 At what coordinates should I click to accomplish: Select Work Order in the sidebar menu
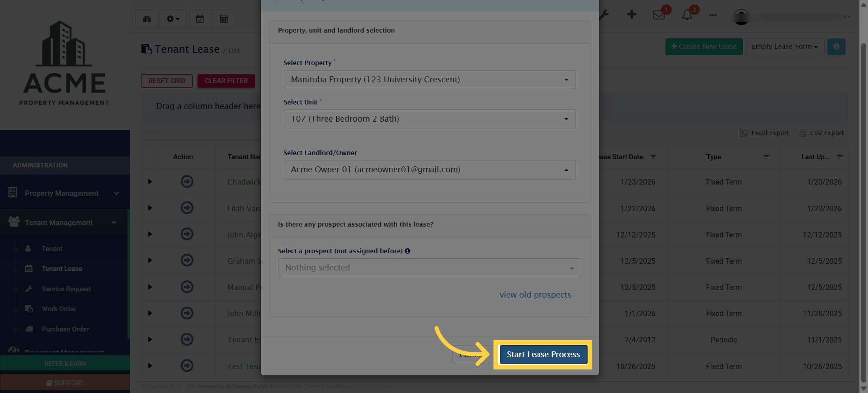click(x=58, y=308)
